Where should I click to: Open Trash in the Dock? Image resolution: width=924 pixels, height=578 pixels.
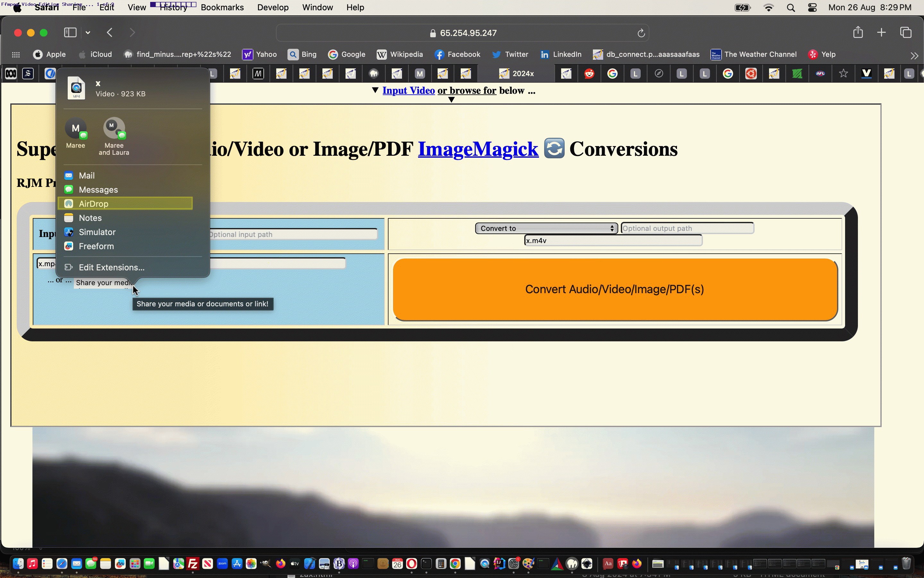tap(906, 564)
